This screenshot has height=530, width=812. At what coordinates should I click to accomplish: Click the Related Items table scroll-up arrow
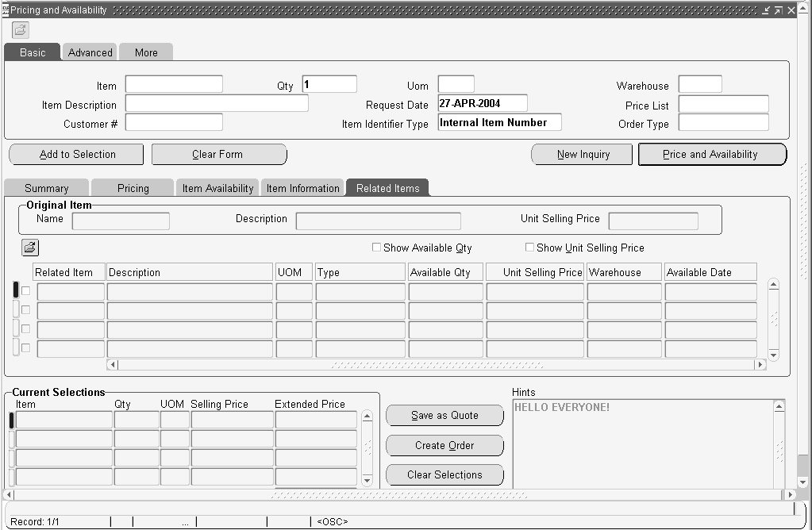774,284
